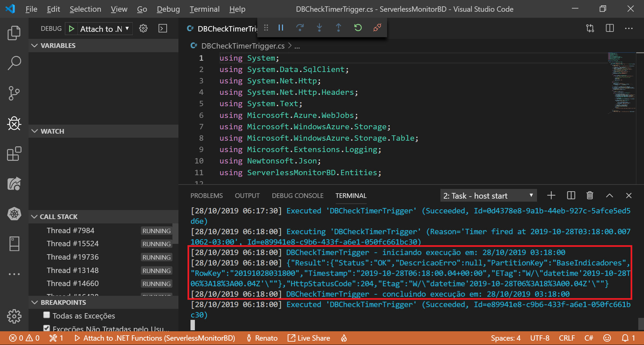Image resolution: width=644 pixels, height=345 pixels.
Task: Kill the active terminal with trash icon
Action: click(x=590, y=195)
